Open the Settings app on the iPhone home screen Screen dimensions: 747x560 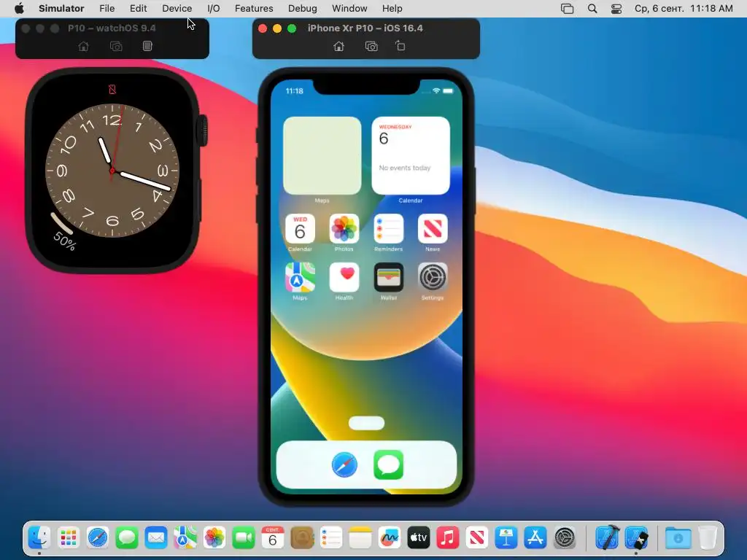pyautogui.click(x=433, y=277)
